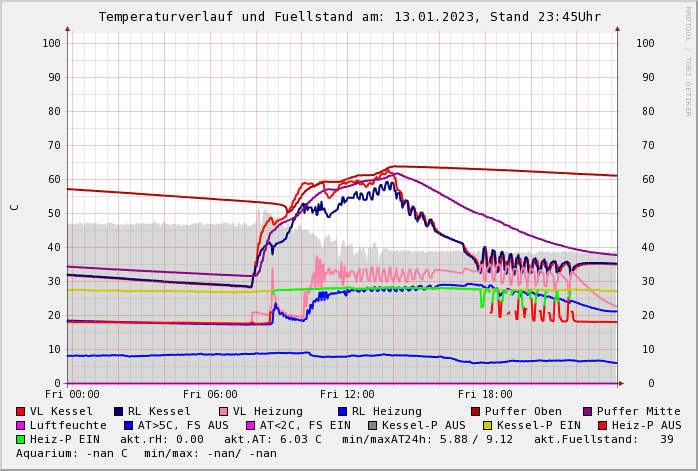The image size is (698, 471).
Task: Click the purple Puffer Mitte legend swatch
Action: tap(588, 411)
